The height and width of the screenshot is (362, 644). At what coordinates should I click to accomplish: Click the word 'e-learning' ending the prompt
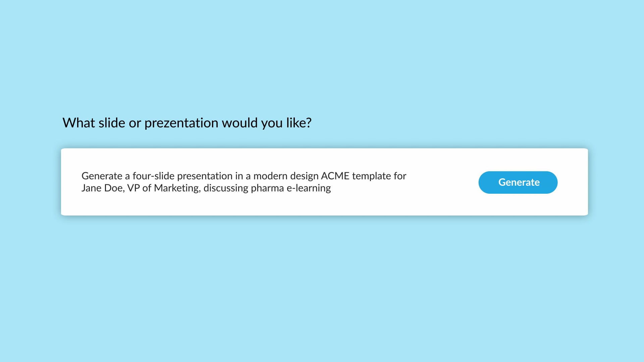[x=309, y=188]
